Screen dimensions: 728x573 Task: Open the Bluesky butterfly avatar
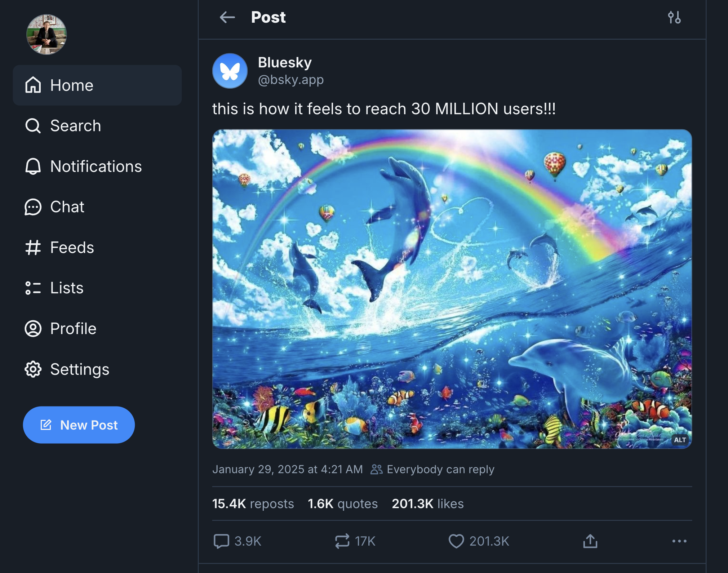[x=230, y=71]
